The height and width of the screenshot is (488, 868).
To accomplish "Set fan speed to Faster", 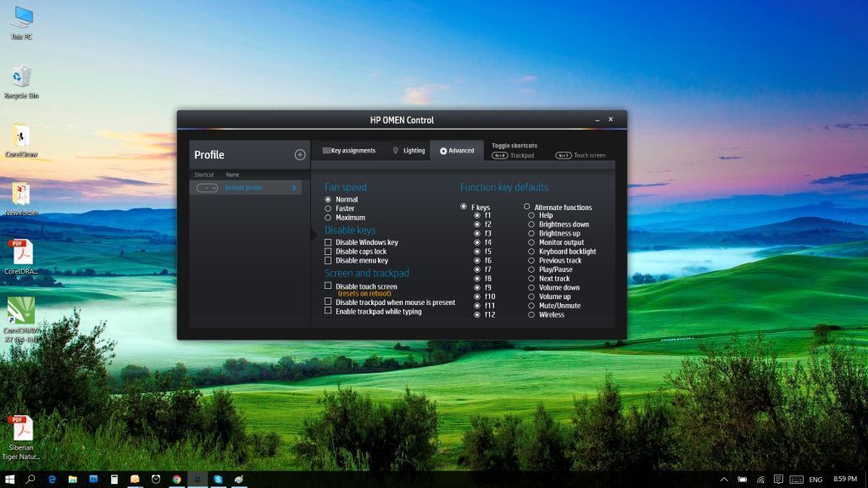I will (328, 208).
